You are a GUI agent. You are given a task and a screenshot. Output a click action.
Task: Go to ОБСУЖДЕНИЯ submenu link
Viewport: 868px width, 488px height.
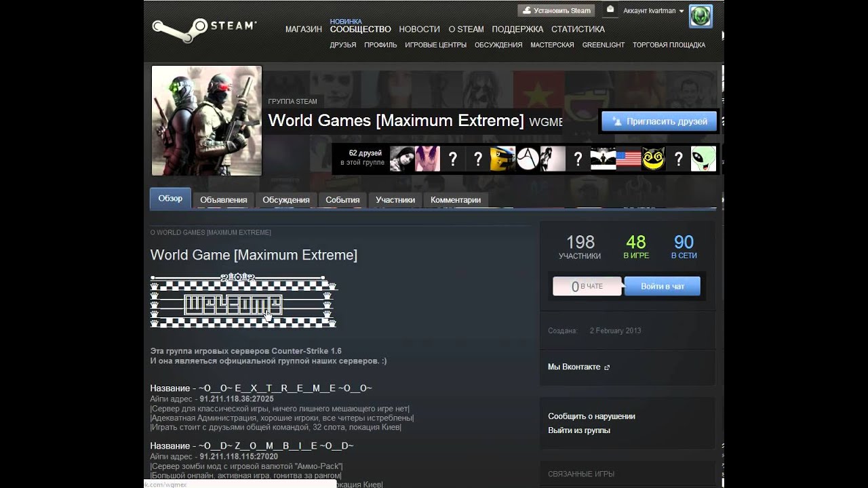tap(498, 45)
